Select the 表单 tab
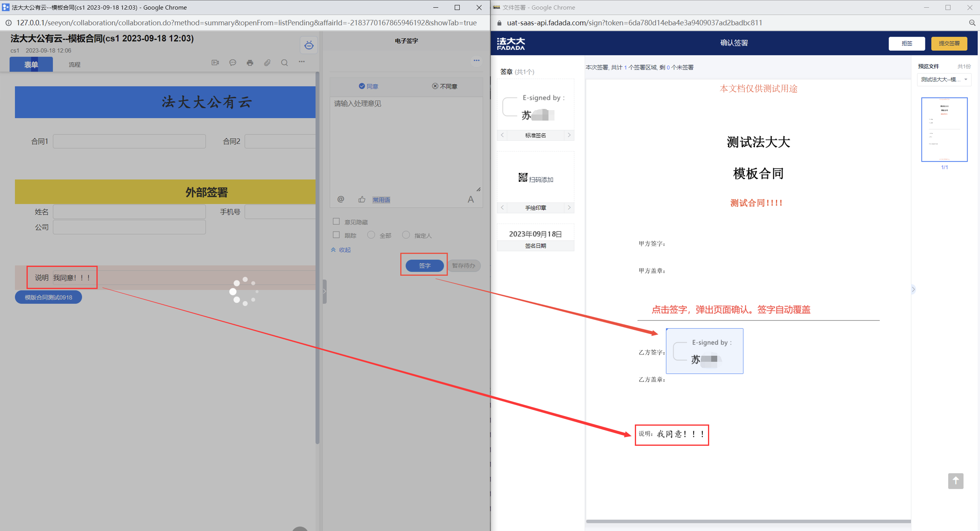The height and width of the screenshot is (531, 980). [31, 64]
